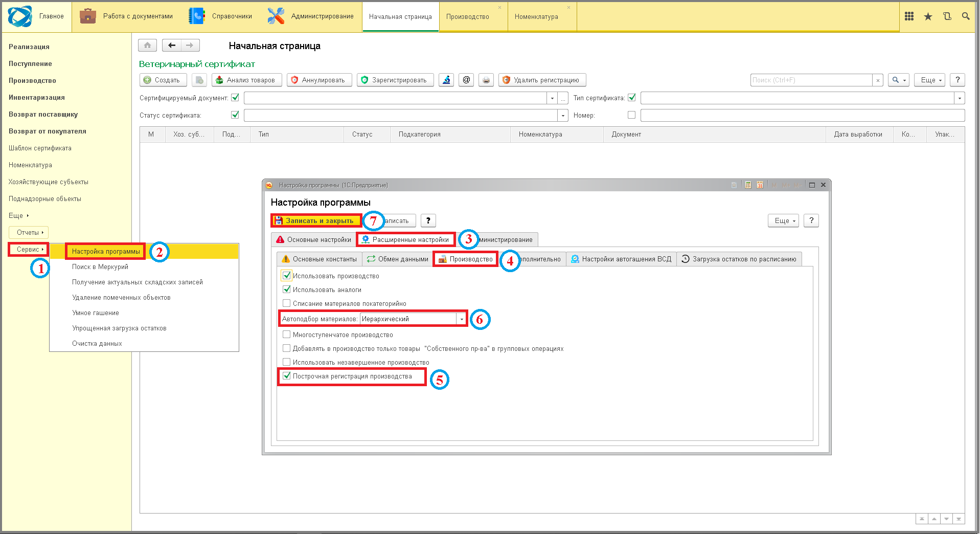Uncheck 'Построчная регистрация производства' checkbox

(287, 376)
